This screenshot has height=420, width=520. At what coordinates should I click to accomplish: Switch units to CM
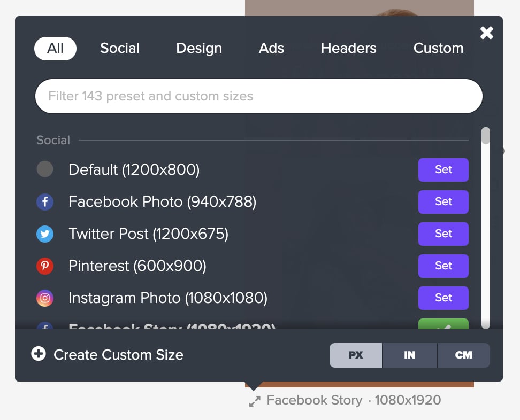click(463, 355)
